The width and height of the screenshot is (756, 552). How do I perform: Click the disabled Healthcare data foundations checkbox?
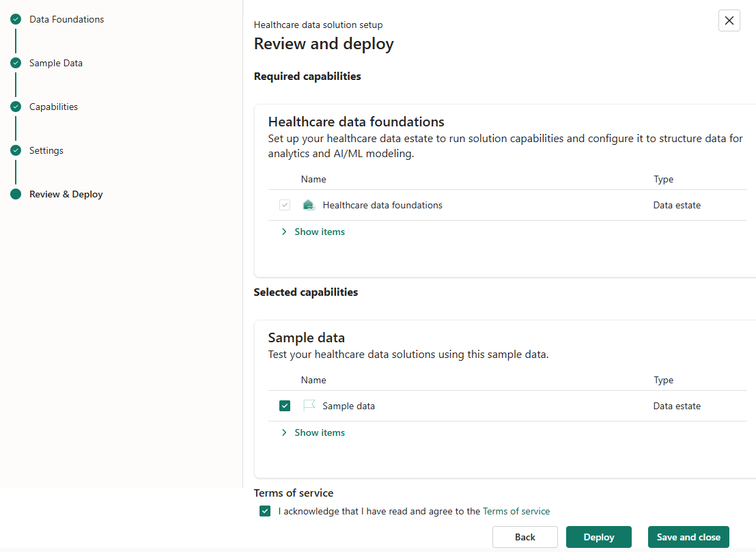(x=284, y=204)
